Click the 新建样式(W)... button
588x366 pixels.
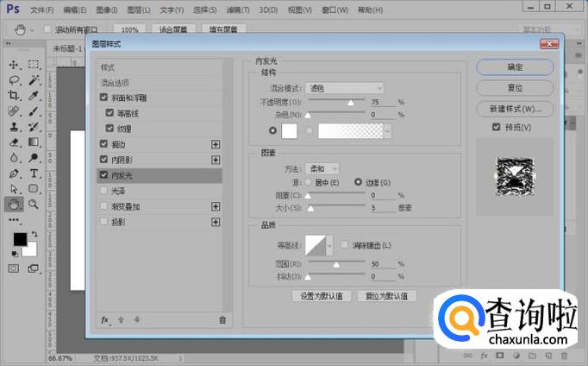[515, 109]
